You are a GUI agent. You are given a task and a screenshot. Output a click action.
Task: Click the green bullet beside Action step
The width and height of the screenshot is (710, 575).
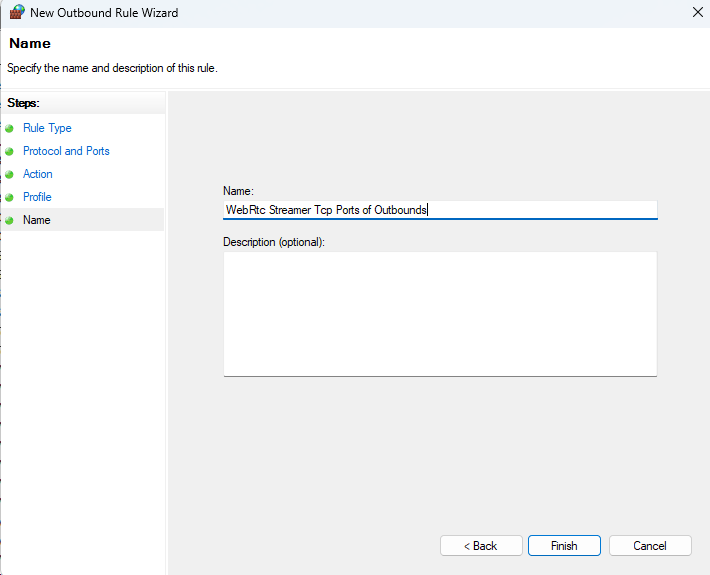(x=9, y=174)
